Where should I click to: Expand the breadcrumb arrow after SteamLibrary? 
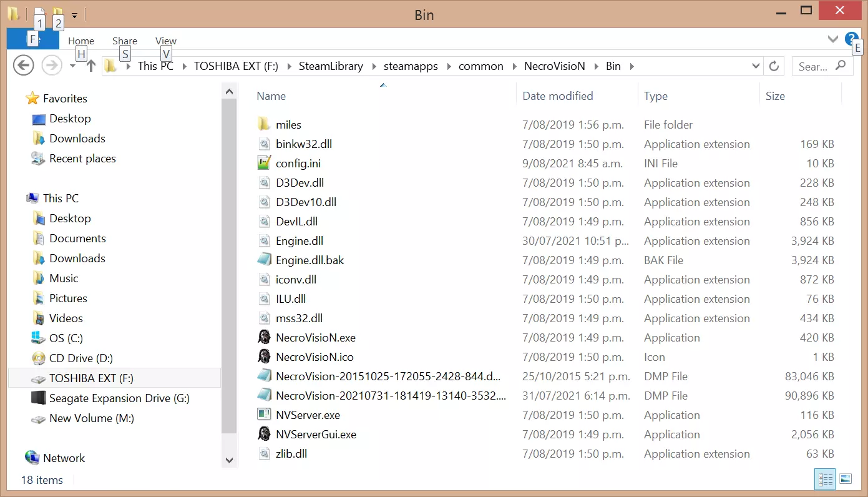coord(375,66)
